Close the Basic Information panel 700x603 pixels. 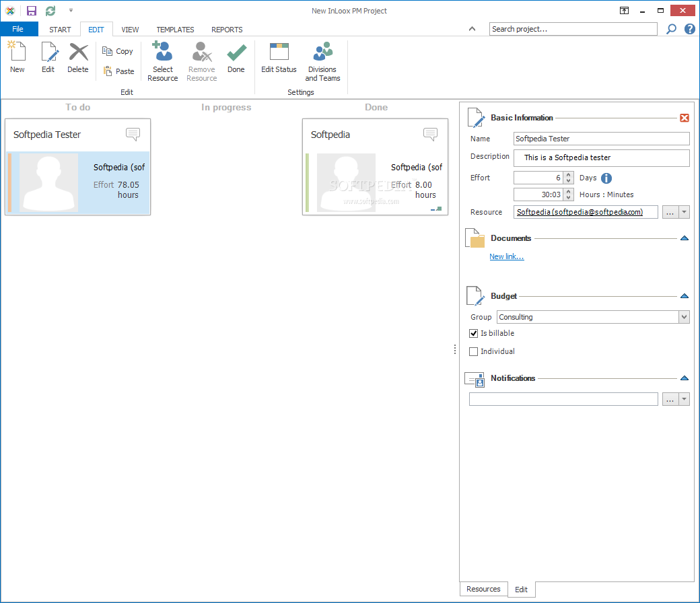click(685, 118)
